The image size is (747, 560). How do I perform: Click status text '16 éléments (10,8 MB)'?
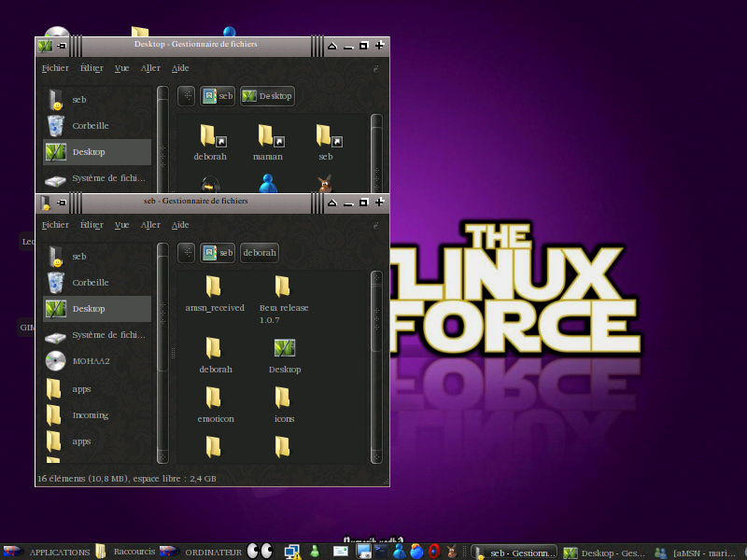(83, 479)
